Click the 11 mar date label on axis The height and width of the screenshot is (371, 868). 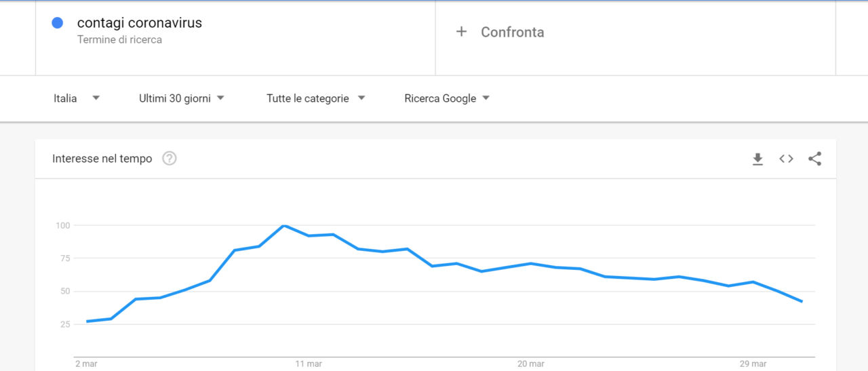[309, 364]
